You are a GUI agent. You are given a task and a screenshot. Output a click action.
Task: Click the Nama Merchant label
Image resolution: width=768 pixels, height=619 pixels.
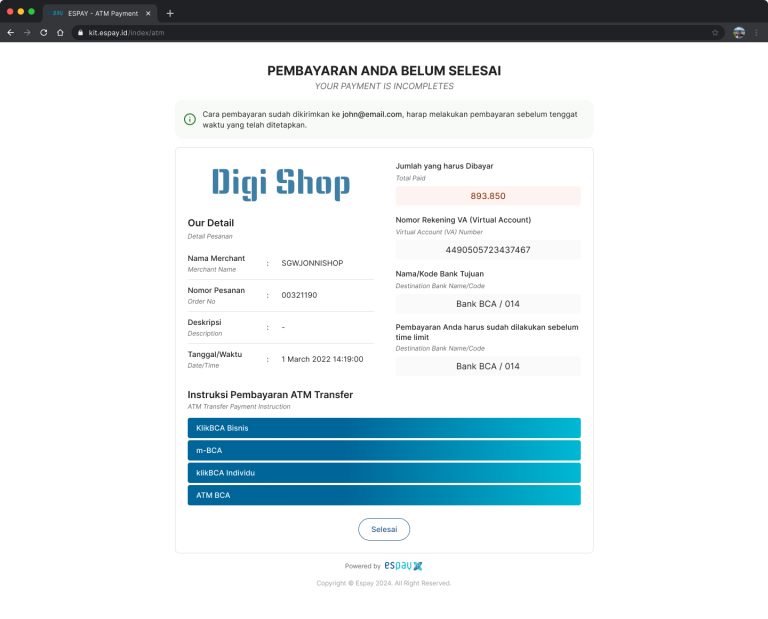click(216, 258)
